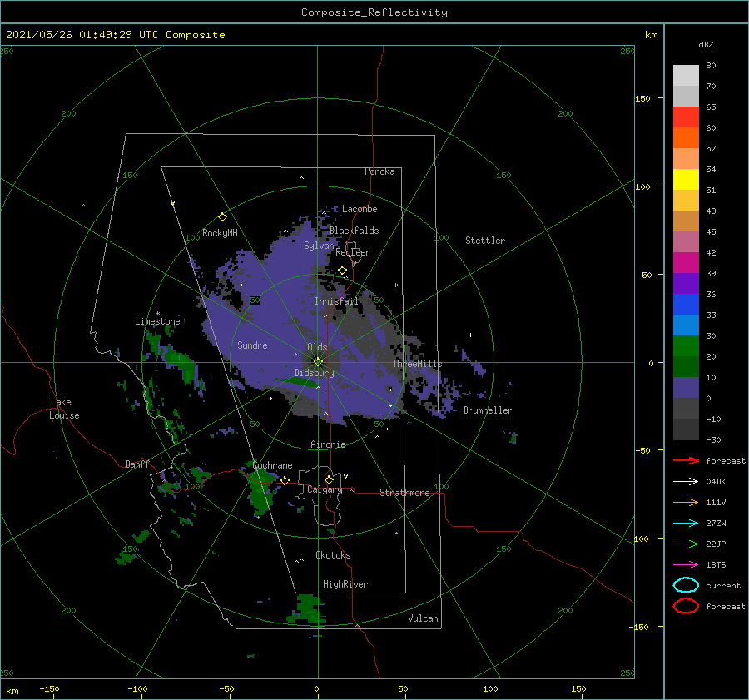Click the Sundre label

pyautogui.click(x=253, y=345)
